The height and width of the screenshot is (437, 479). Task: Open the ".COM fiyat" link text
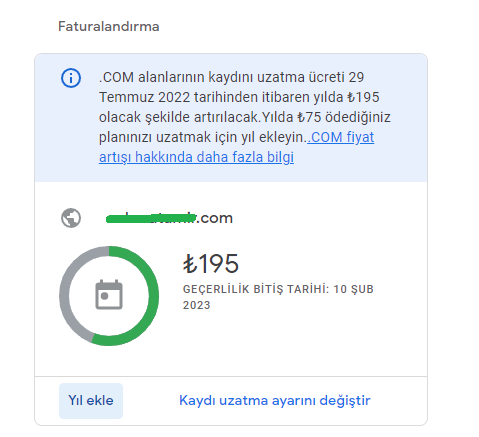341,137
